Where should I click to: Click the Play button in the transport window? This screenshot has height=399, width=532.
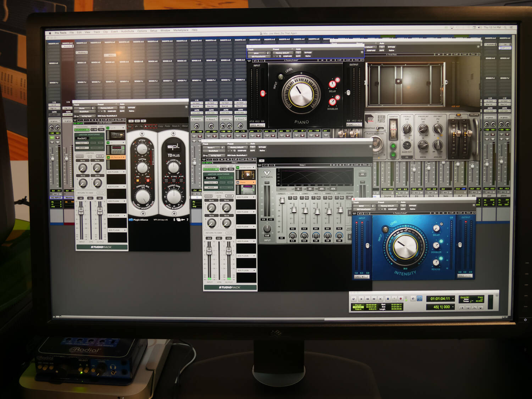tap(394, 299)
